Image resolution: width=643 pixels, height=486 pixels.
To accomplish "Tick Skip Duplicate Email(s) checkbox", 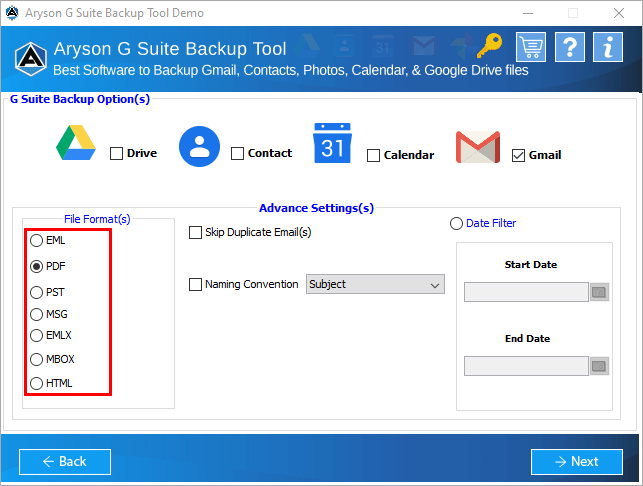I will coord(195,232).
